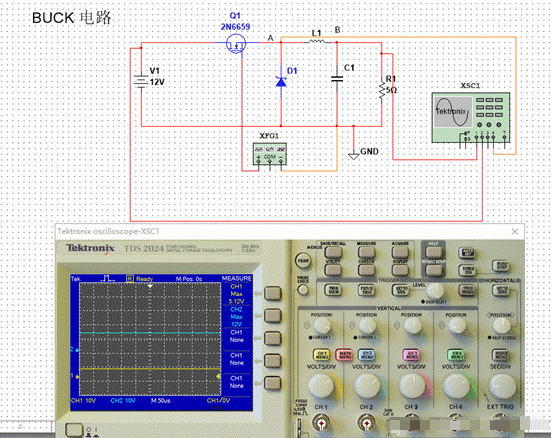Open the MEASURE menu on the oscilloscope
Viewport: 552px width, 438px height.
366,252
